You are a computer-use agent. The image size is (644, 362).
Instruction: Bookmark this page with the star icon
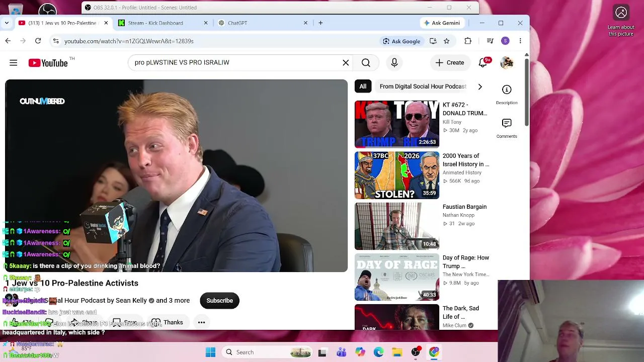point(446,41)
